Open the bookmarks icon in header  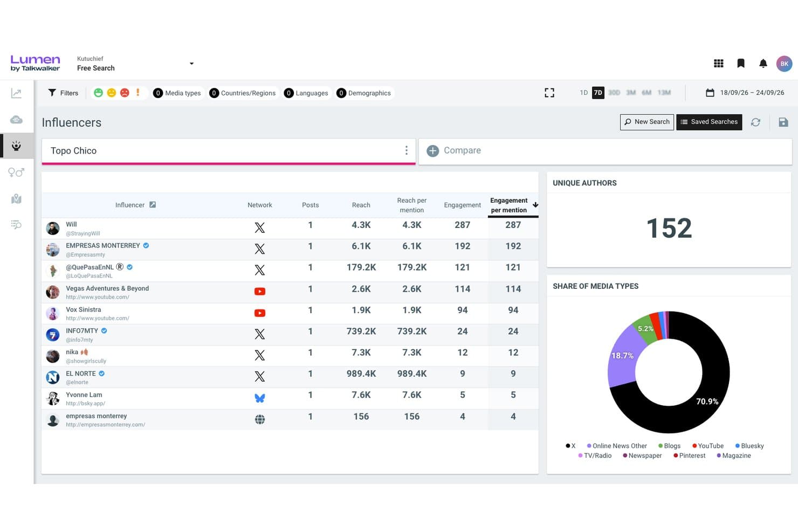741,64
